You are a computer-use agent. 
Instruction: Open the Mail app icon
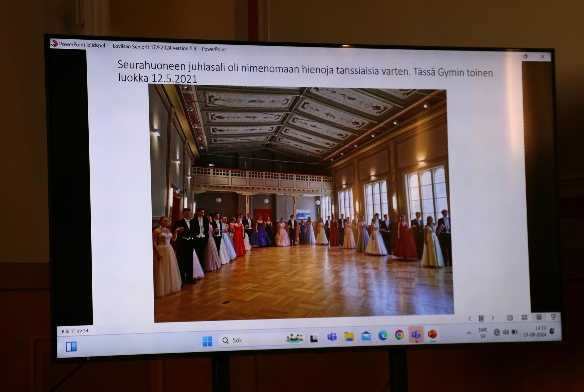(x=366, y=336)
